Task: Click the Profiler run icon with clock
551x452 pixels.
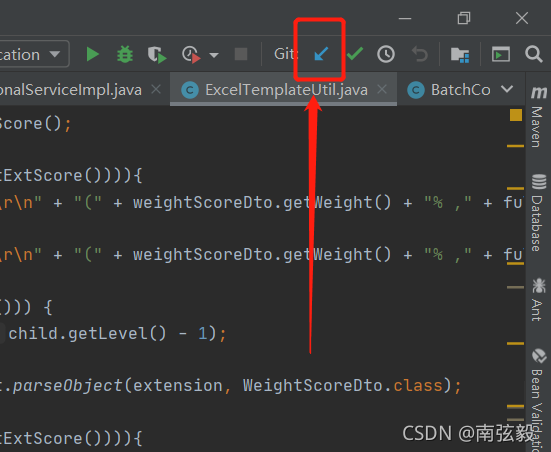Action: coord(191,54)
